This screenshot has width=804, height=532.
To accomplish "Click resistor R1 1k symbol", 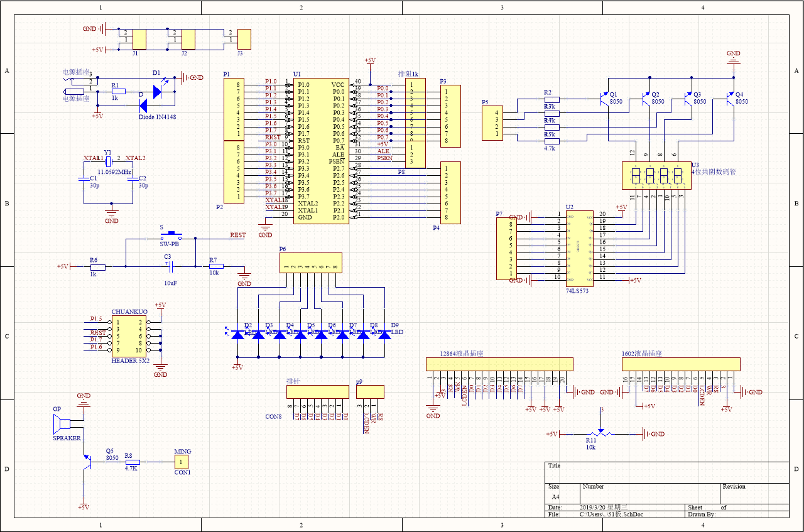I will pyautogui.click(x=119, y=92).
